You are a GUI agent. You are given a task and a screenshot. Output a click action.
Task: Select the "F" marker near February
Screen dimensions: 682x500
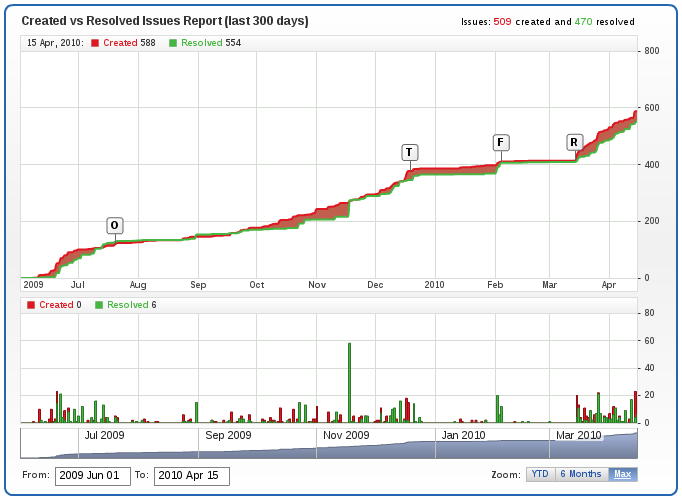[500, 142]
